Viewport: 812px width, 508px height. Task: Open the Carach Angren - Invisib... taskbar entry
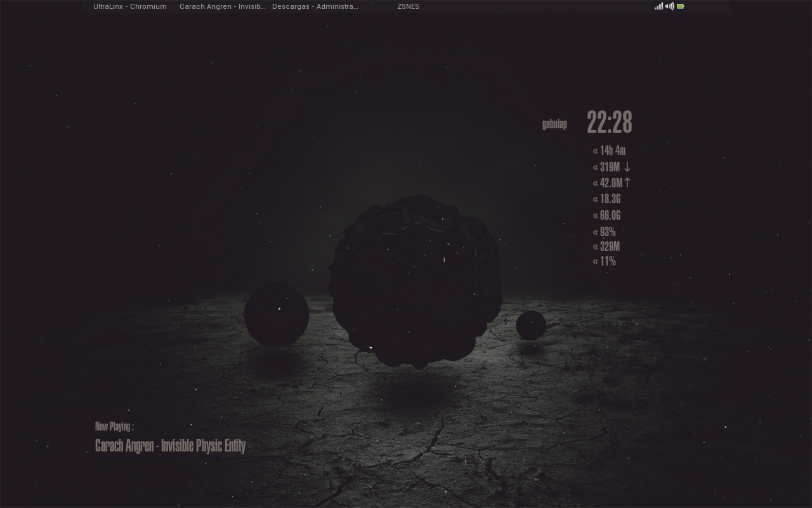coord(223,6)
